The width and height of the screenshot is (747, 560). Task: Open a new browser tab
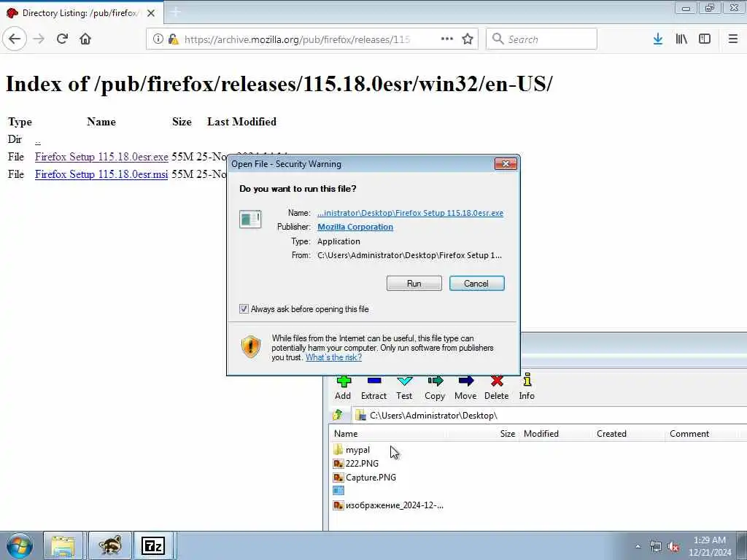(175, 12)
